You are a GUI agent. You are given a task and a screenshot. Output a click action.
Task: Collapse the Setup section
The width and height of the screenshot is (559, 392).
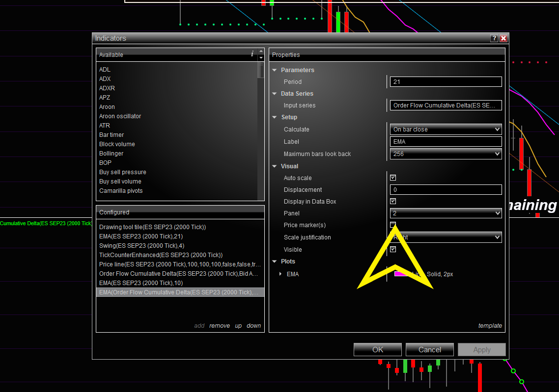coord(275,117)
